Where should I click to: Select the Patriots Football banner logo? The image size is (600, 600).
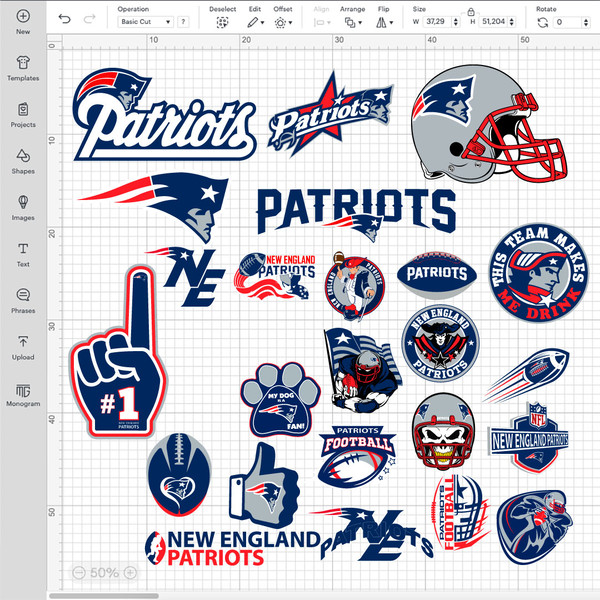(x=357, y=456)
